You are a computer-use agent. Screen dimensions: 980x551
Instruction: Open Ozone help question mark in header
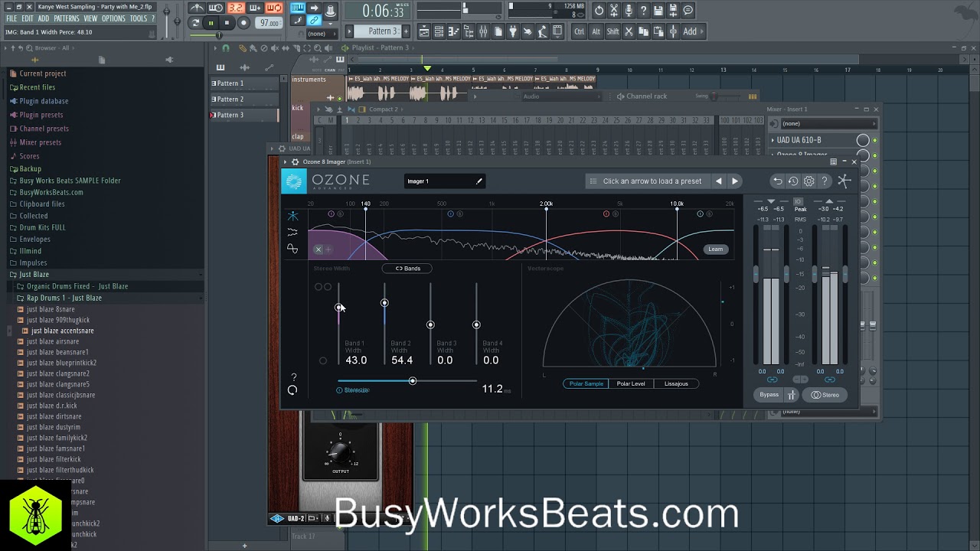coord(825,181)
